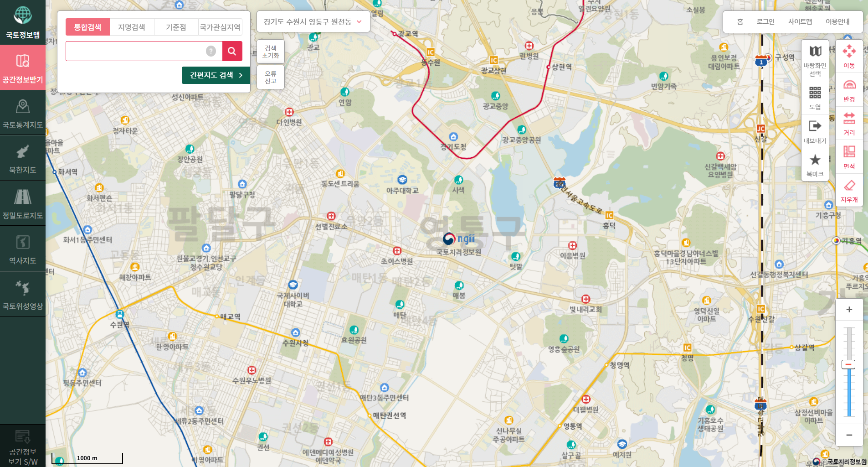Click the 이음병원 hospital marker

pos(573,245)
